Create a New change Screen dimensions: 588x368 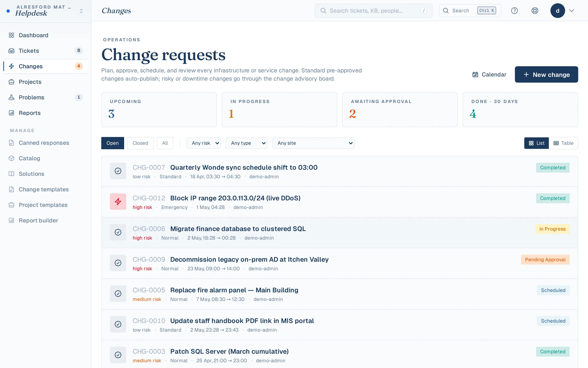[x=546, y=74]
